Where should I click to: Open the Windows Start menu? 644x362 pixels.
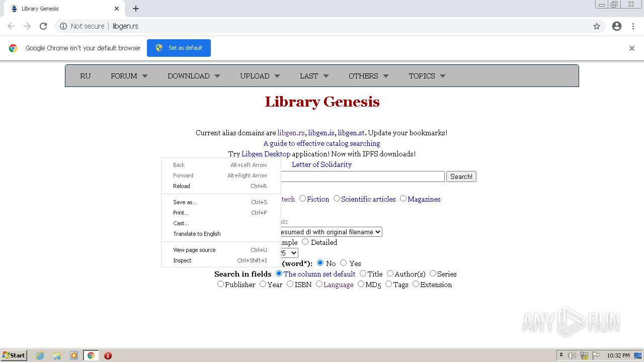(14, 355)
